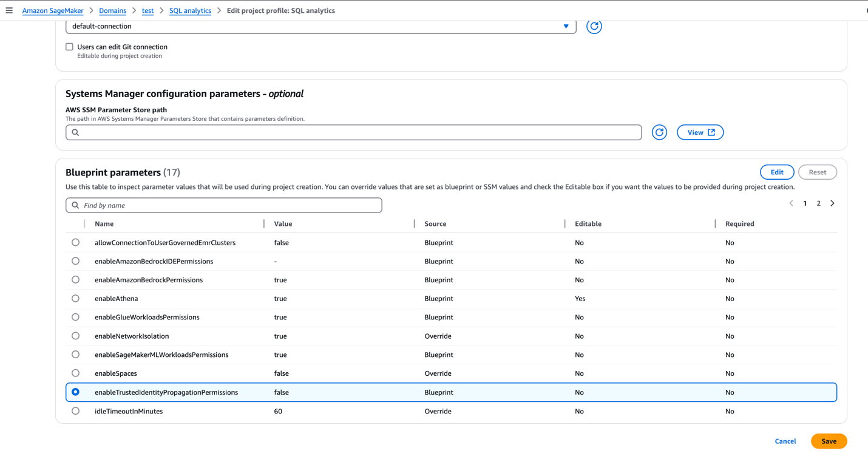
Task: Save the project profile
Action: pyautogui.click(x=829, y=441)
